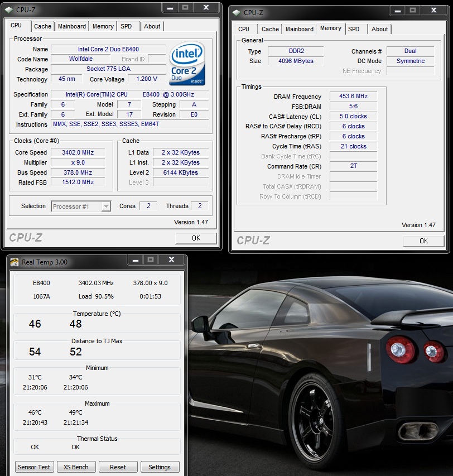
Task: Click the Code Name value Wolfdale
Action: click(81, 59)
